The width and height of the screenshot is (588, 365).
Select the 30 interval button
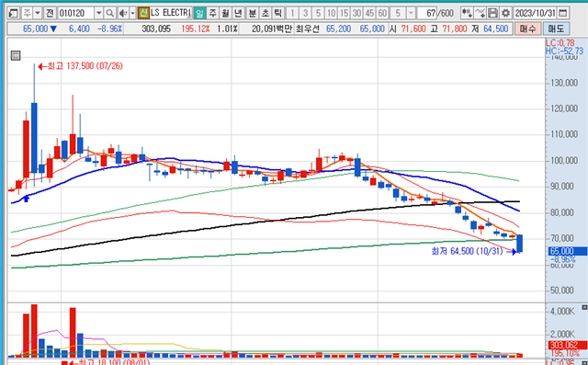tap(356, 14)
